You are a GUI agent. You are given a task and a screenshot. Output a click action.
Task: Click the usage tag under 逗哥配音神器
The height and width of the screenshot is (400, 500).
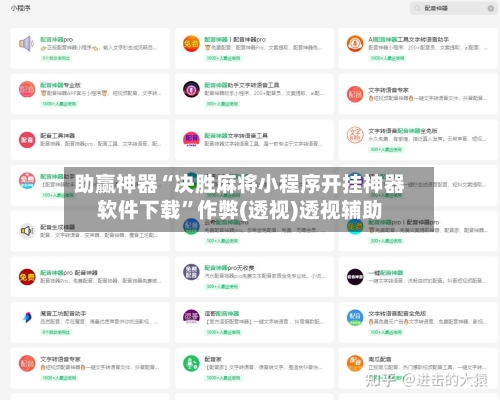pos(223,332)
